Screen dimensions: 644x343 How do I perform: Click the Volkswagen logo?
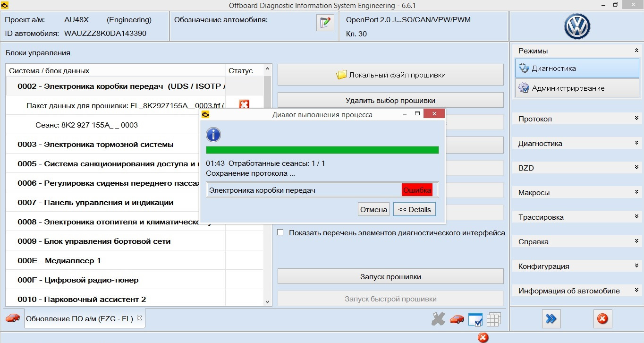coord(577,26)
